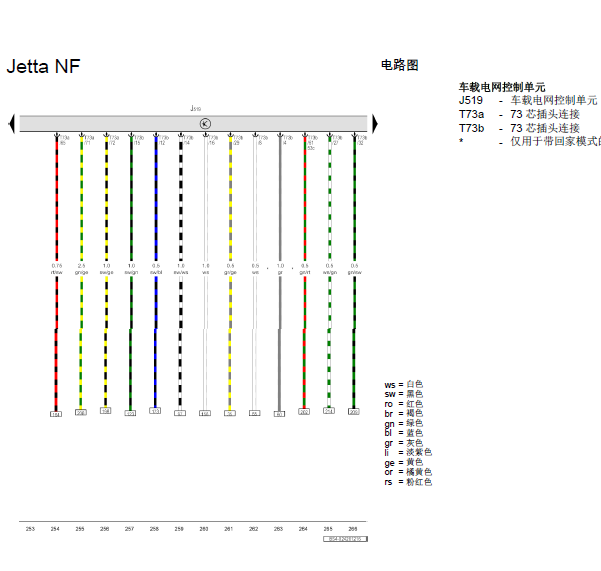Click the gray J519 control unit bar
The width and height of the screenshot is (601, 571).
tap(193, 124)
